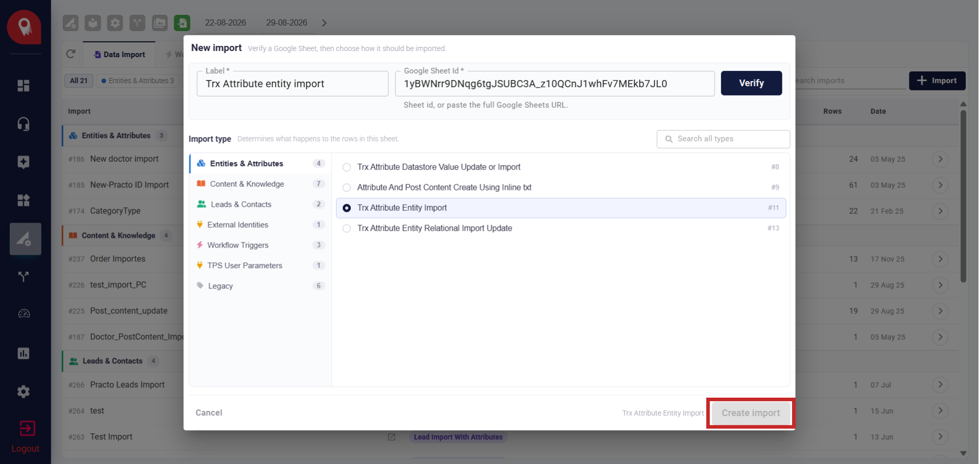The image size is (980, 464).
Task: Click the Google Sheet Id field
Action: (555, 84)
